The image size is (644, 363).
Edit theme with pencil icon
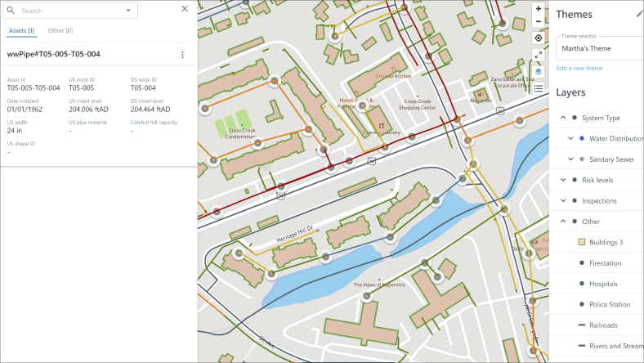click(x=639, y=15)
